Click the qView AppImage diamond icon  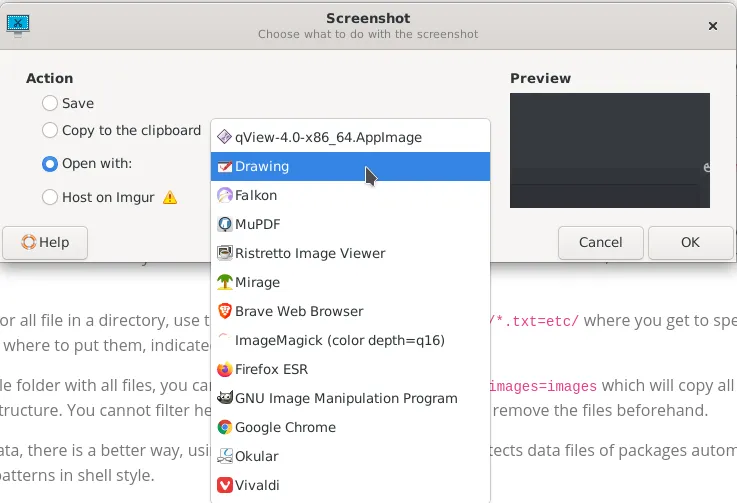click(224, 137)
